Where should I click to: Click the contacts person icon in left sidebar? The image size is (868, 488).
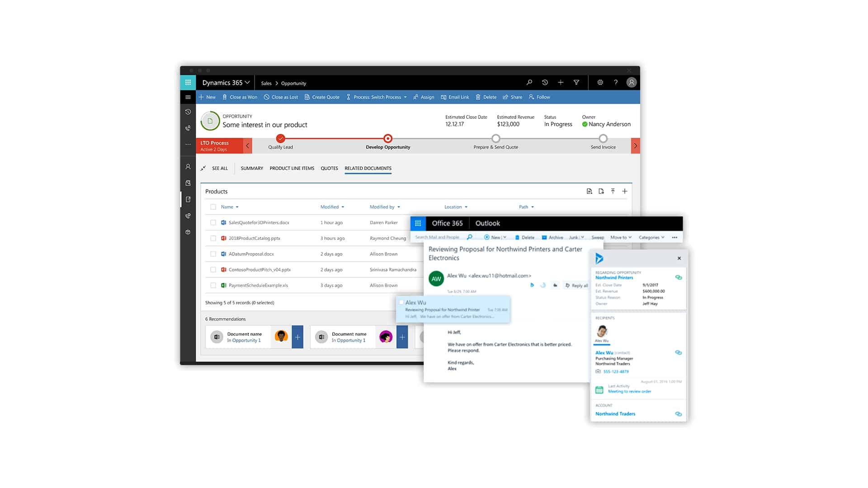(x=188, y=167)
